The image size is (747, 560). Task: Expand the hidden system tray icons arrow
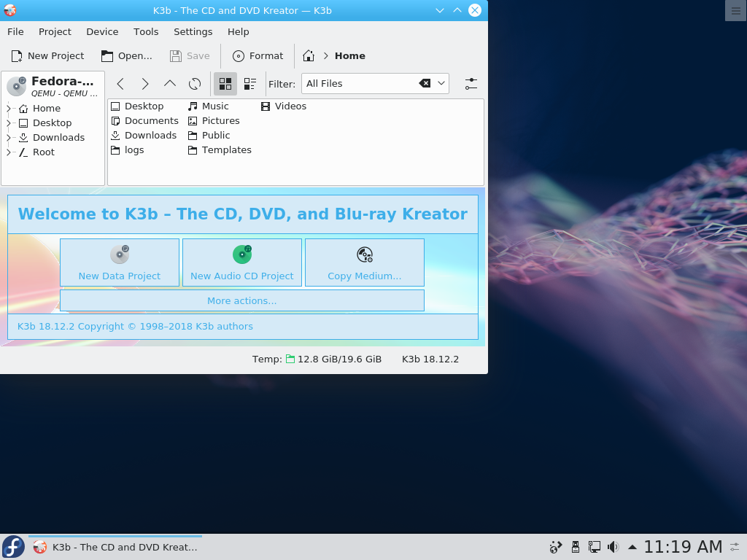[x=632, y=547]
